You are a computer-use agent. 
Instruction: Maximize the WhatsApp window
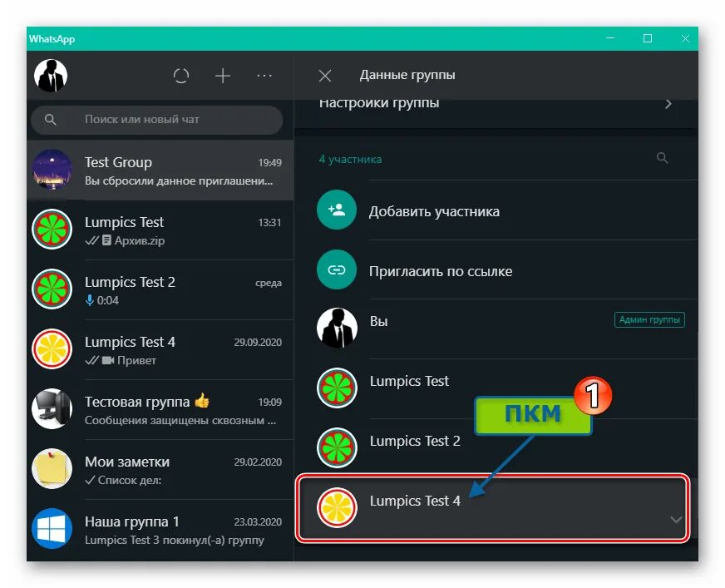click(x=648, y=38)
